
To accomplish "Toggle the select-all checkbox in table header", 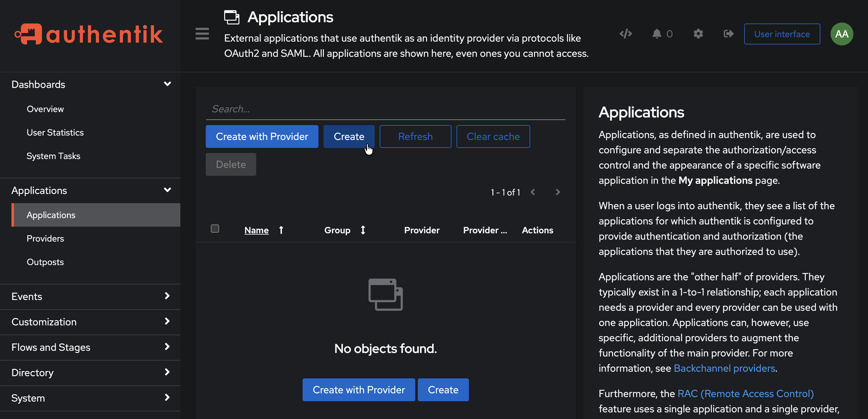I will (x=215, y=228).
